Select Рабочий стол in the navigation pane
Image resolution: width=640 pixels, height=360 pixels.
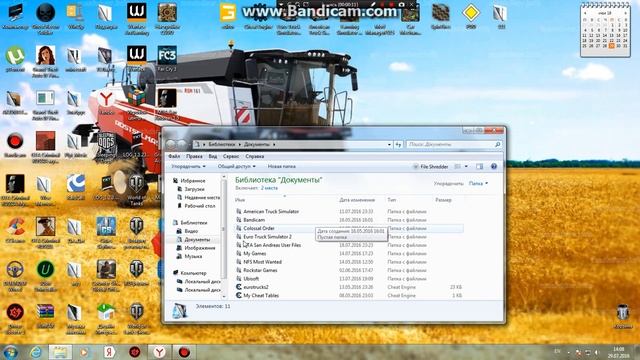200,206
